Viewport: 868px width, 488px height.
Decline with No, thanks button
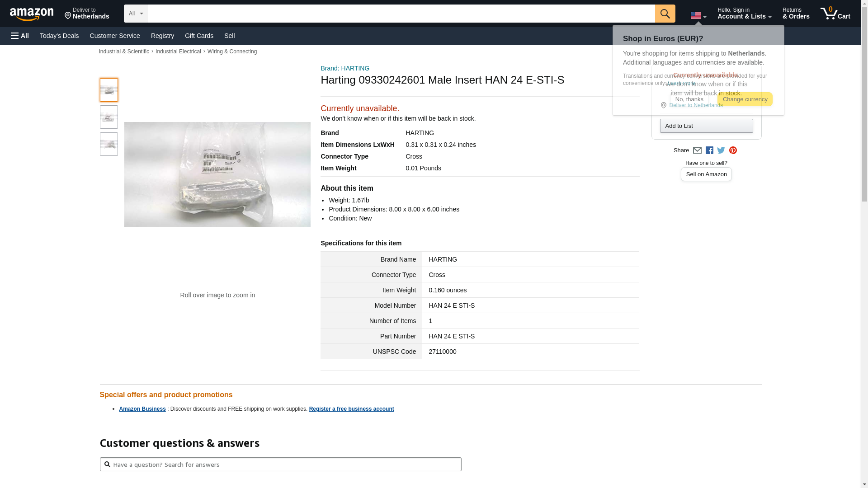pyautogui.click(x=689, y=99)
